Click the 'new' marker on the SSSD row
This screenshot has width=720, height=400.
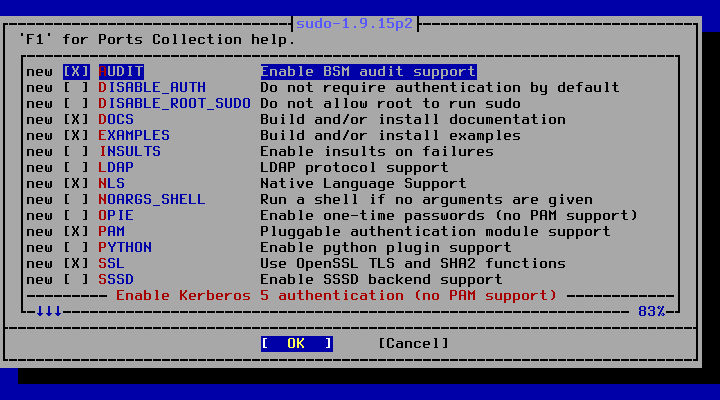pos(39,280)
